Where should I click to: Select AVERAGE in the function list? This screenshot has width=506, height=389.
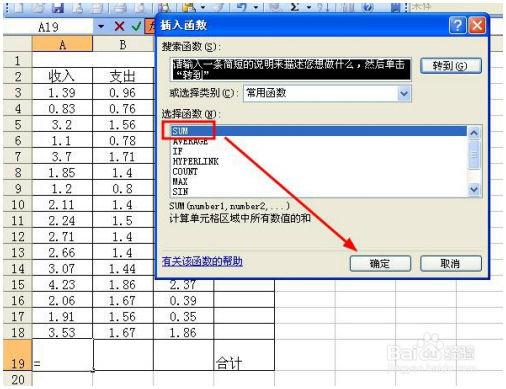(190, 141)
